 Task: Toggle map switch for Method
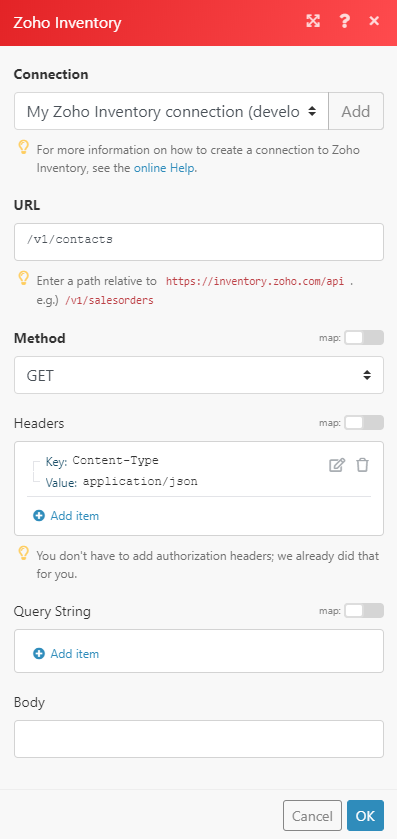pyautogui.click(x=364, y=338)
